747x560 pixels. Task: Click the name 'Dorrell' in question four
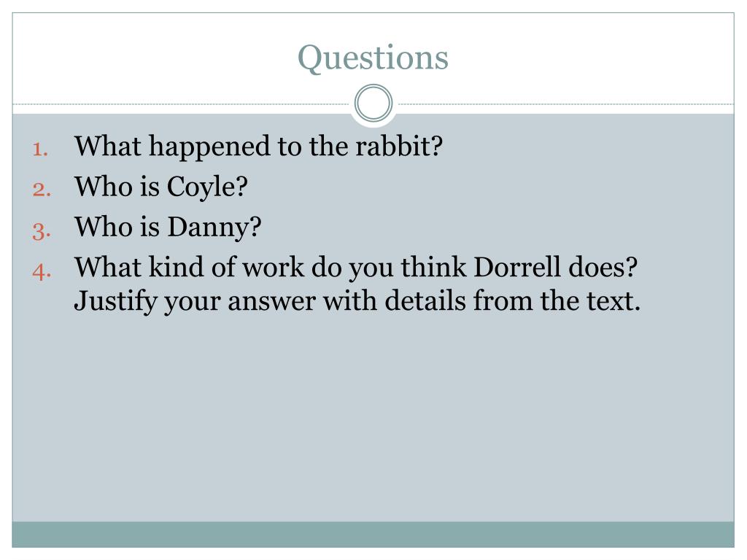(517, 267)
